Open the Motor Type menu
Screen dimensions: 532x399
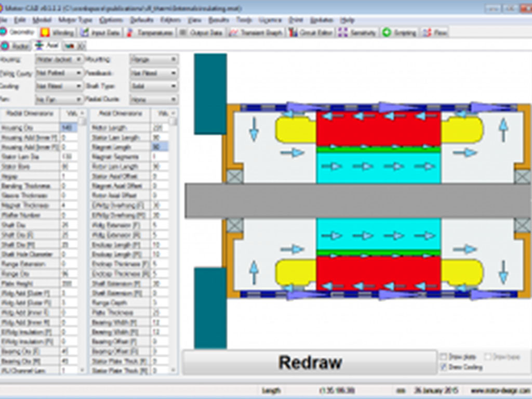click(75, 20)
